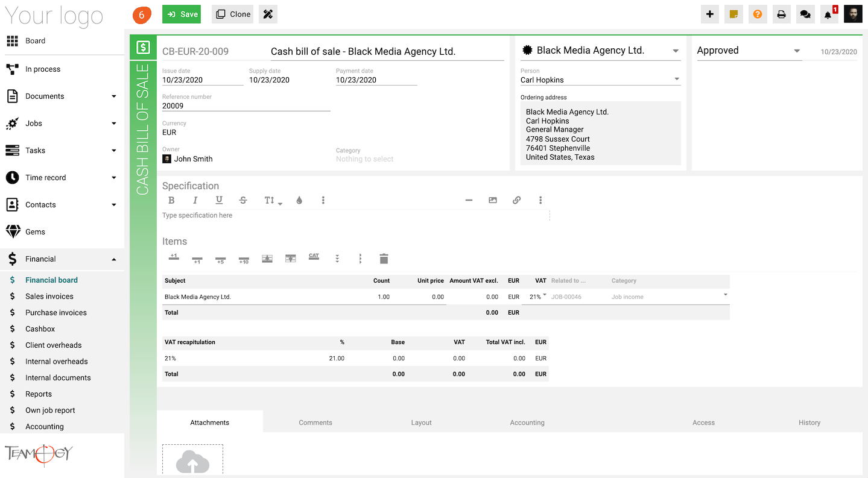Image resolution: width=868 pixels, height=478 pixels.
Task: Open notifications bell icon
Action: tap(828, 14)
